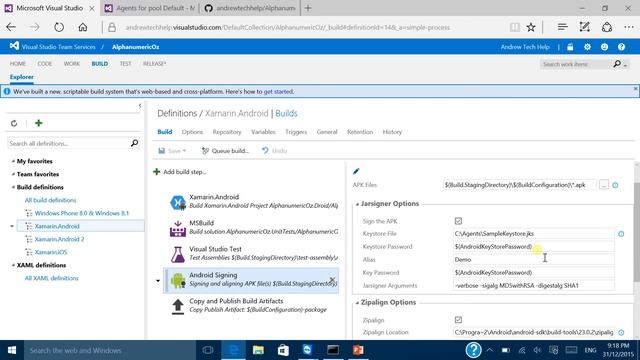This screenshot has height=360, width=640.
Task: Open the Variables tab
Action: (x=263, y=132)
